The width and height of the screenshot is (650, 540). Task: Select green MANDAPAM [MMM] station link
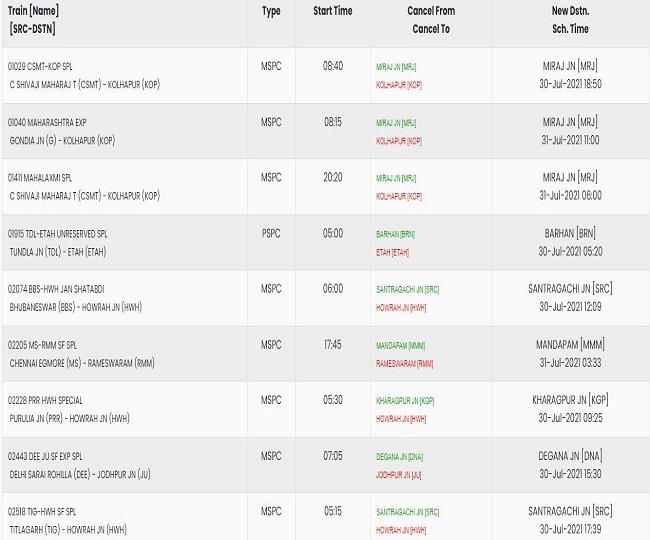(400, 346)
